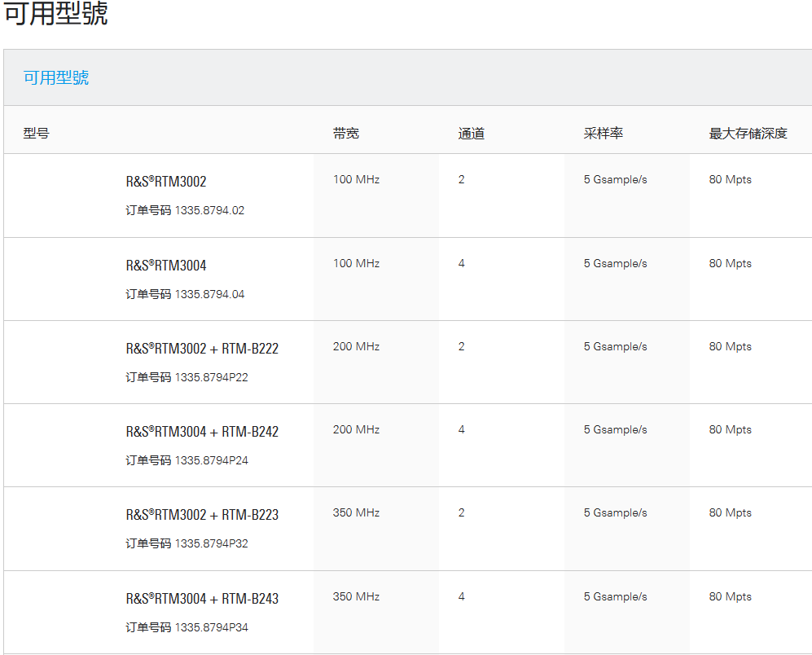This screenshot has width=812, height=655.
Task: Click order number 1335.8794P24
Action: [211, 460]
